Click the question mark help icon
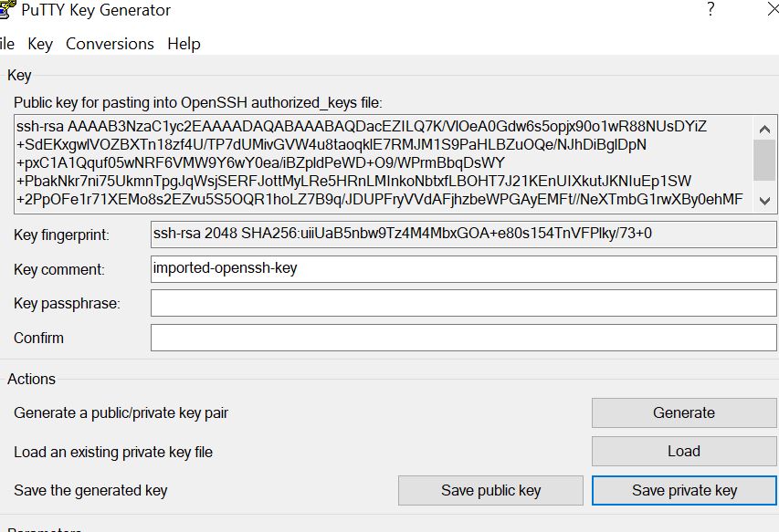 (711, 9)
